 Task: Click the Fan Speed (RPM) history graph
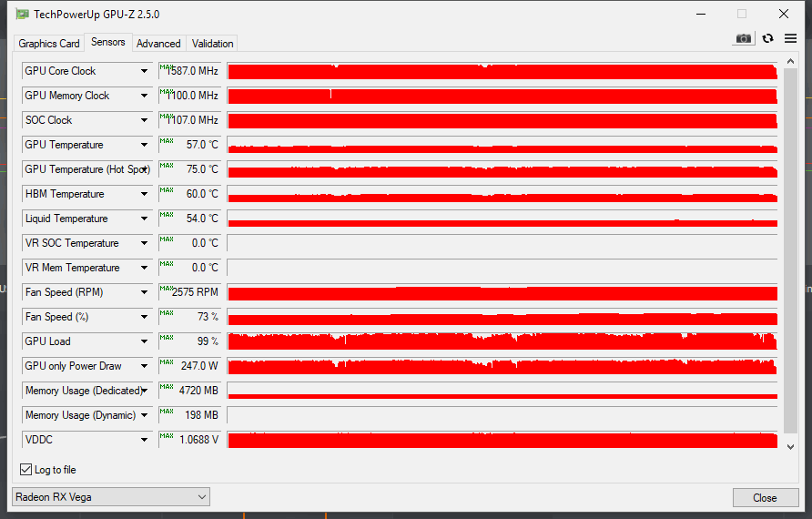click(x=502, y=292)
